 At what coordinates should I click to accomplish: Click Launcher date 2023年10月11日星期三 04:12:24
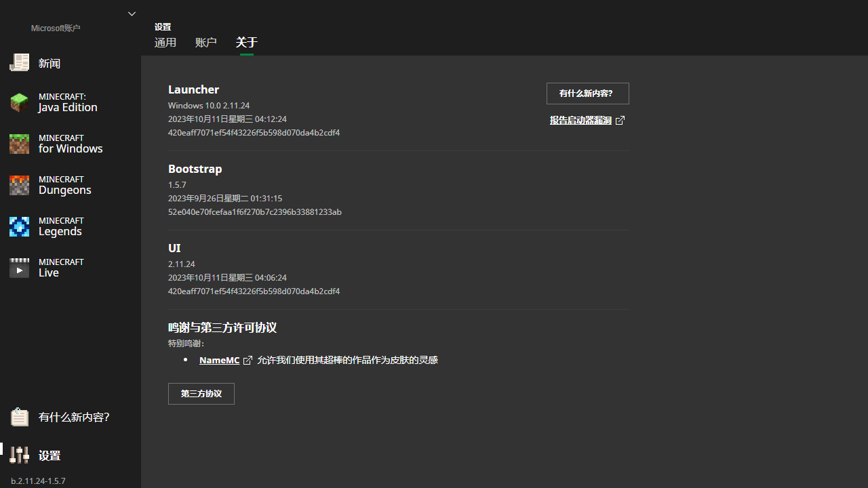227,119
